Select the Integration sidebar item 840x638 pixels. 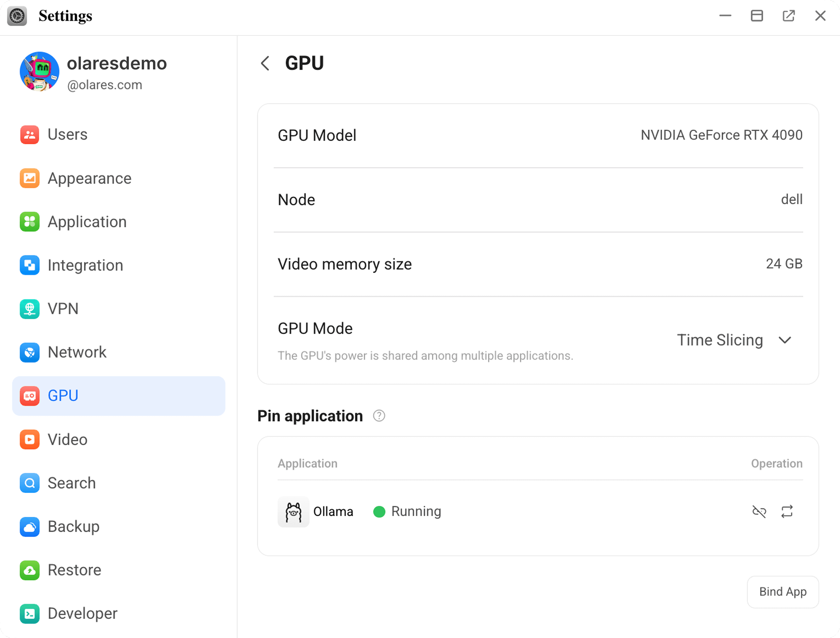[85, 265]
